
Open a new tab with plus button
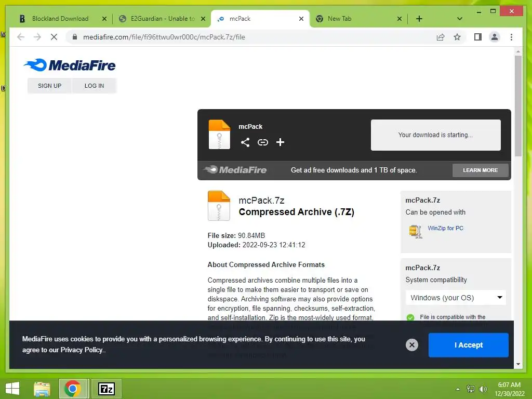coord(419,19)
